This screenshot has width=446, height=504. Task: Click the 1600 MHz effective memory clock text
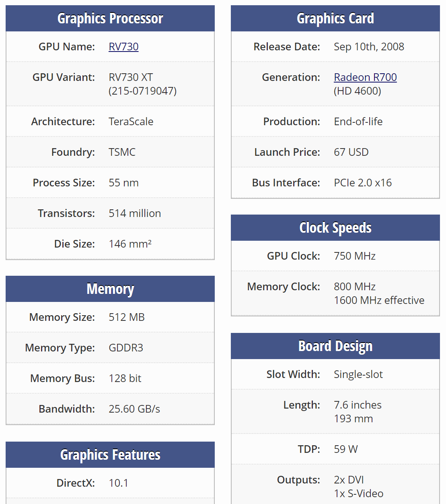point(379,300)
